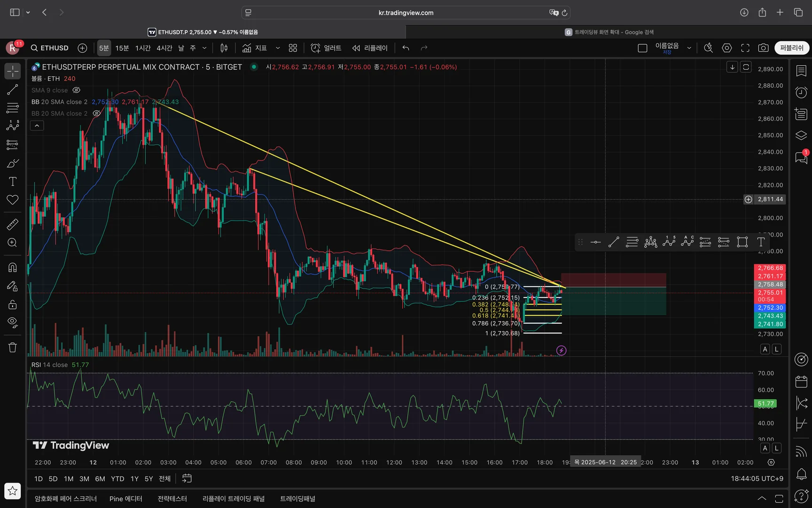Image resolution: width=812 pixels, height=508 pixels.
Task: Click the ruler measure tool
Action: pos(13,224)
